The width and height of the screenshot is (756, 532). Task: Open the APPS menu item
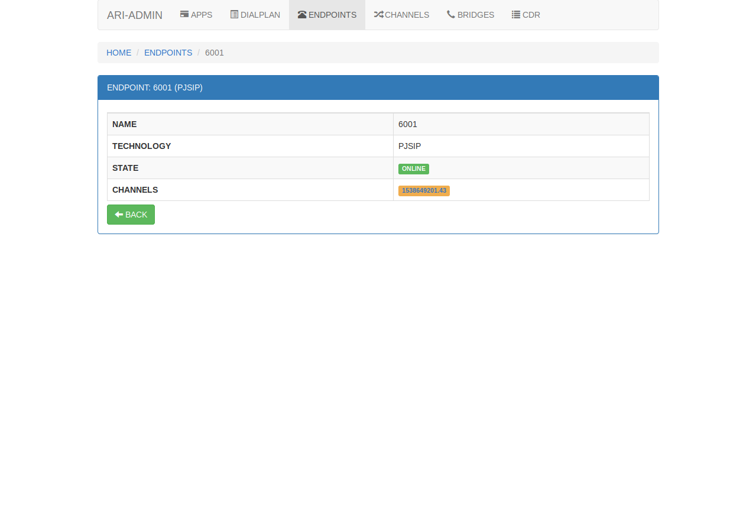tap(196, 15)
